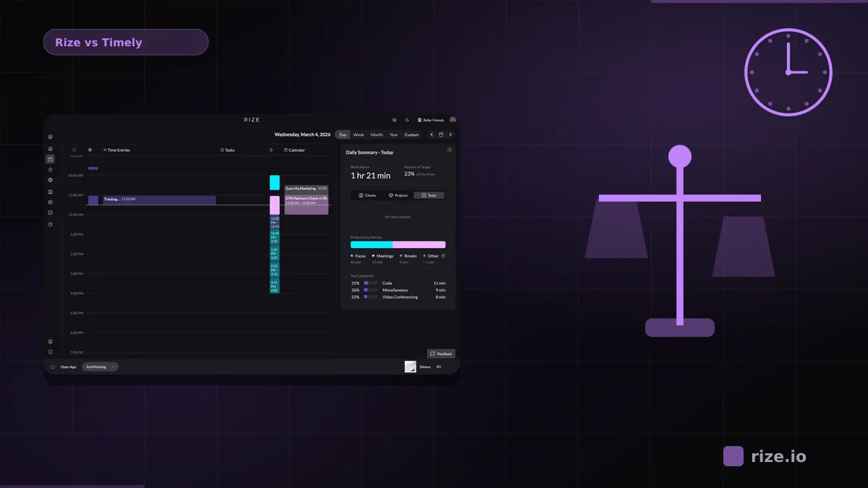Click the Feedback button
The height and width of the screenshot is (488, 868).
pyautogui.click(x=441, y=354)
